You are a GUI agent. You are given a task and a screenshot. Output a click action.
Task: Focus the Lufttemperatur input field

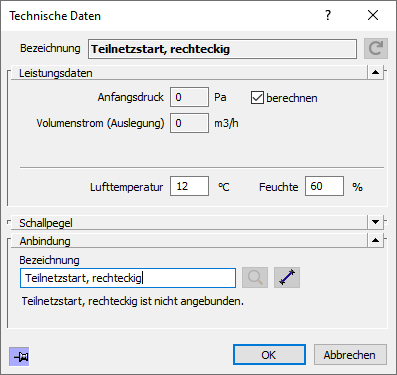pos(189,186)
